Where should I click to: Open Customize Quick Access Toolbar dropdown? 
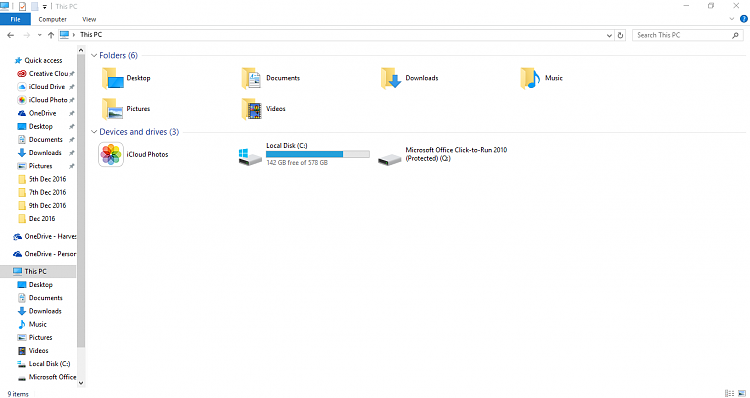point(44,7)
